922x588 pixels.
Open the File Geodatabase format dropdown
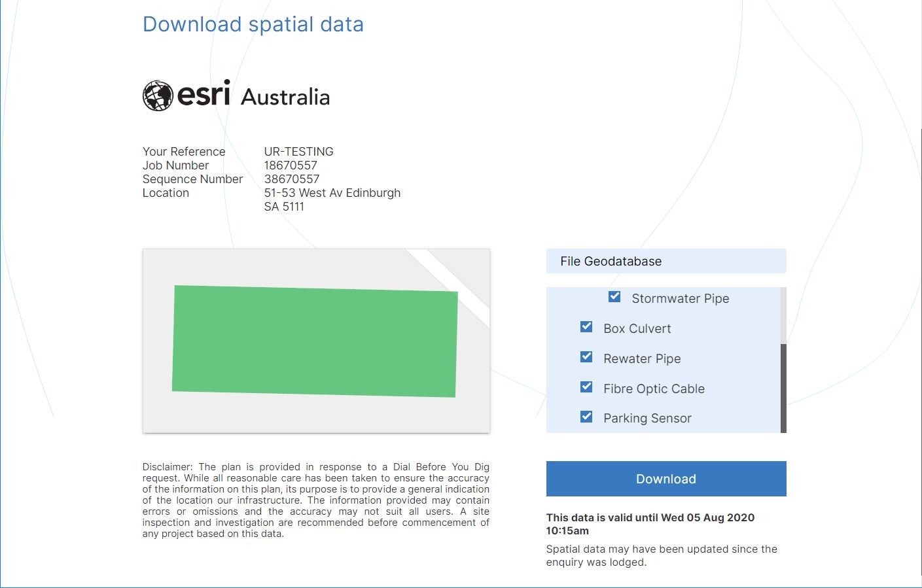[665, 261]
